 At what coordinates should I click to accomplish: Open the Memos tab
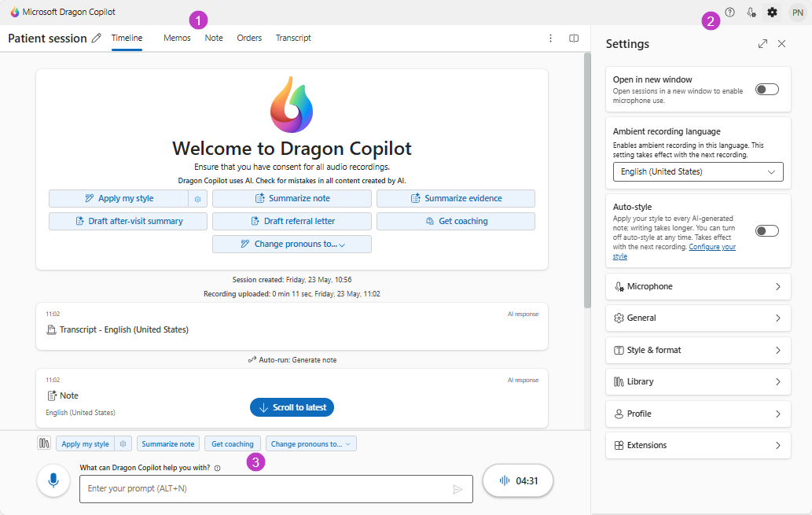(176, 38)
